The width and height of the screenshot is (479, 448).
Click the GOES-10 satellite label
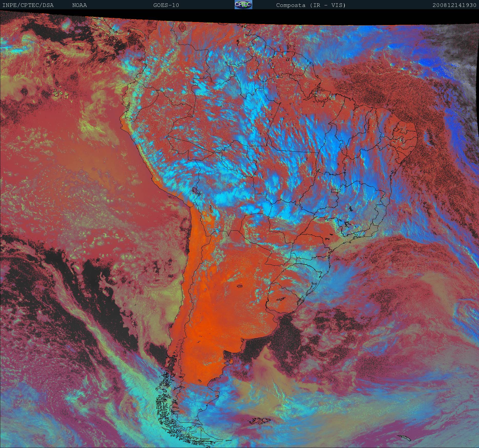click(166, 5)
